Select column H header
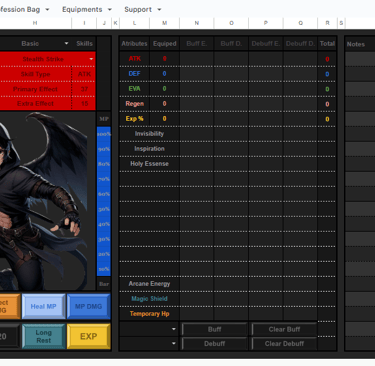The height and width of the screenshot is (366, 375). [35, 23]
